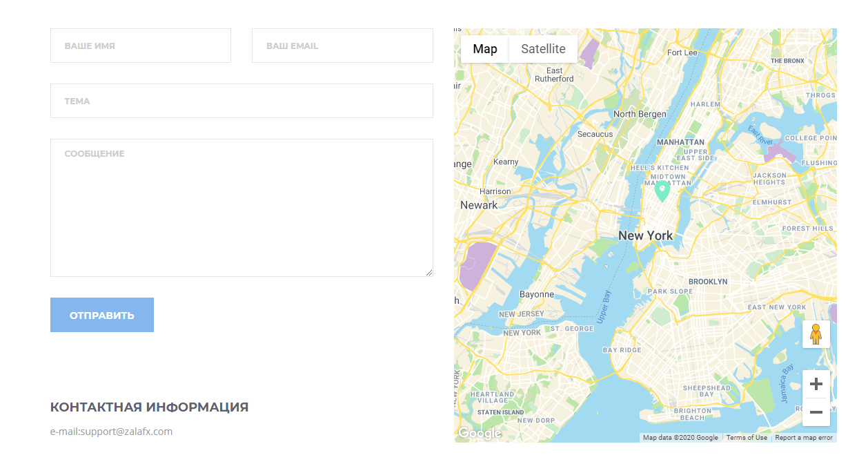
Task: Click the Secaucus map label
Action: coord(595,134)
